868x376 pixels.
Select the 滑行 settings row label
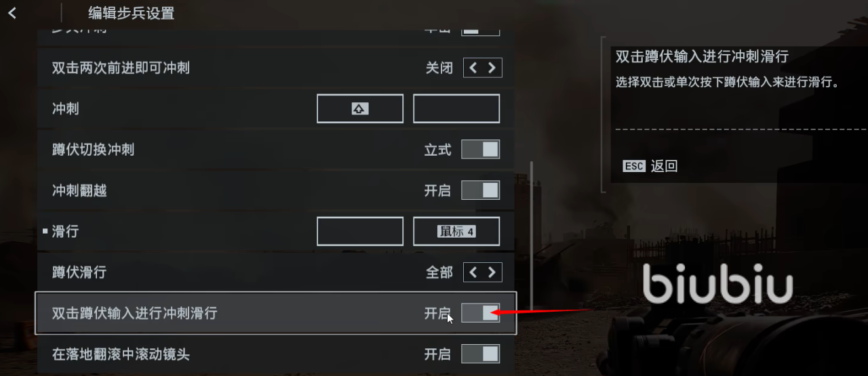(x=66, y=232)
